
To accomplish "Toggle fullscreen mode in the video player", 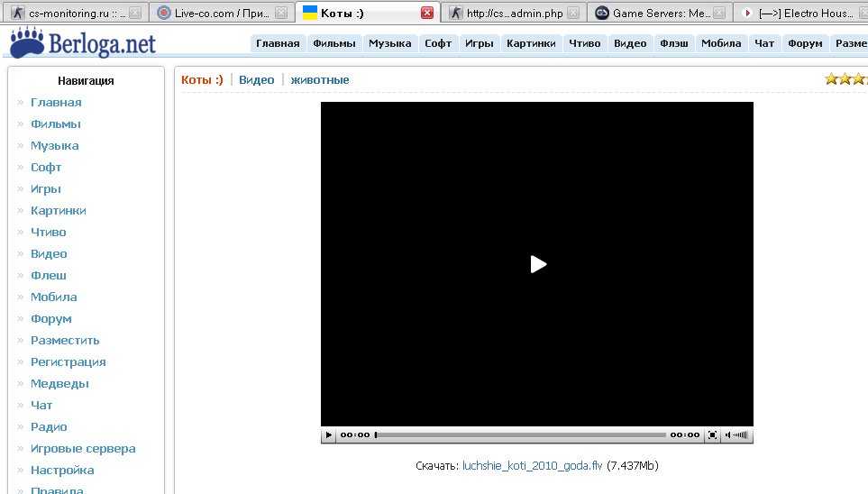I will click(712, 435).
